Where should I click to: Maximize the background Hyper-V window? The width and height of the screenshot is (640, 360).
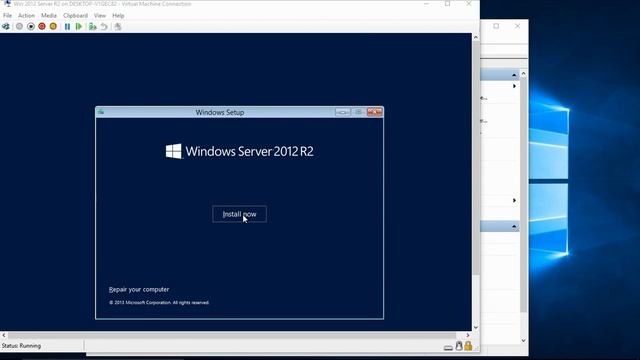[x=496, y=26]
